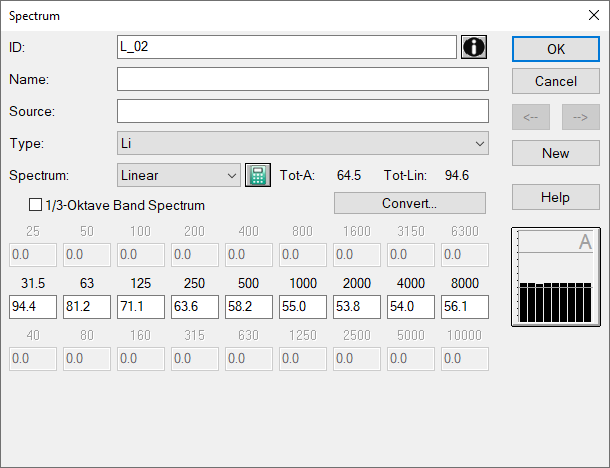Open the Type dropdown showing Li
The width and height of the screenshot is (610, 468).
tap(303, 144)
